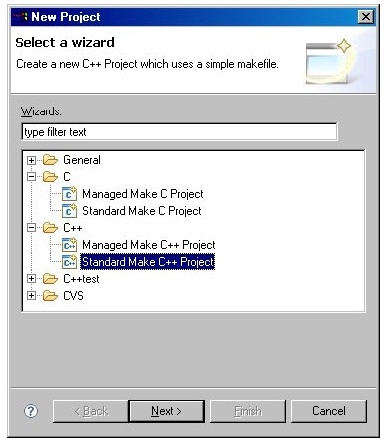Close the New Project dialog
This screenshot has height=442, width=384.
366,17
